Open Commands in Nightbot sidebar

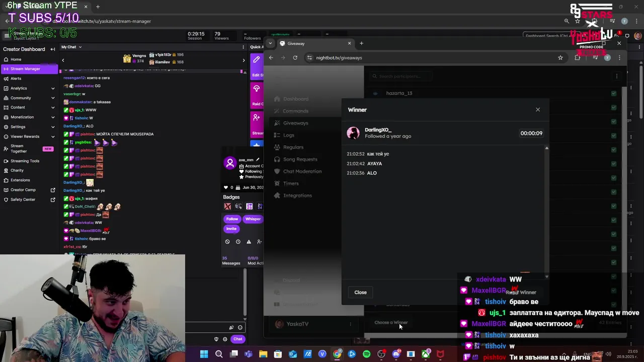pos(295,111)
